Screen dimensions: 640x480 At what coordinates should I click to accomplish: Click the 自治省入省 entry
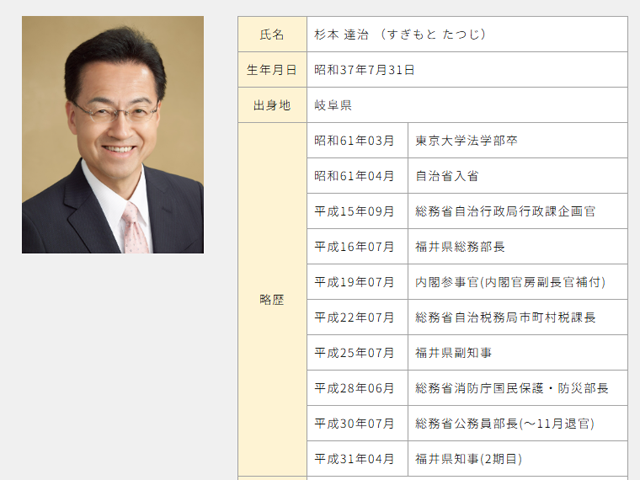point(446,176)
